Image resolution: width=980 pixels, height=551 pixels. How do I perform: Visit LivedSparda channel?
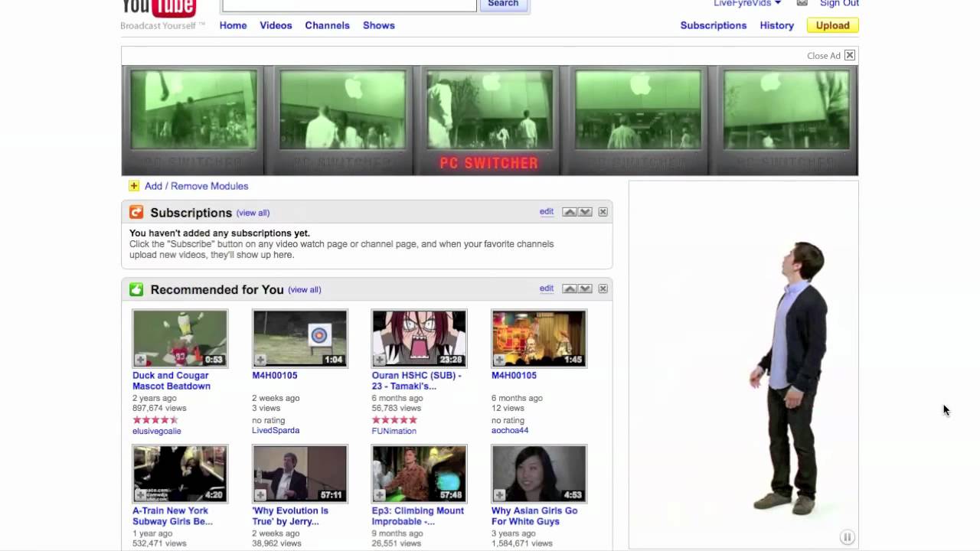(x=276, y=431)
